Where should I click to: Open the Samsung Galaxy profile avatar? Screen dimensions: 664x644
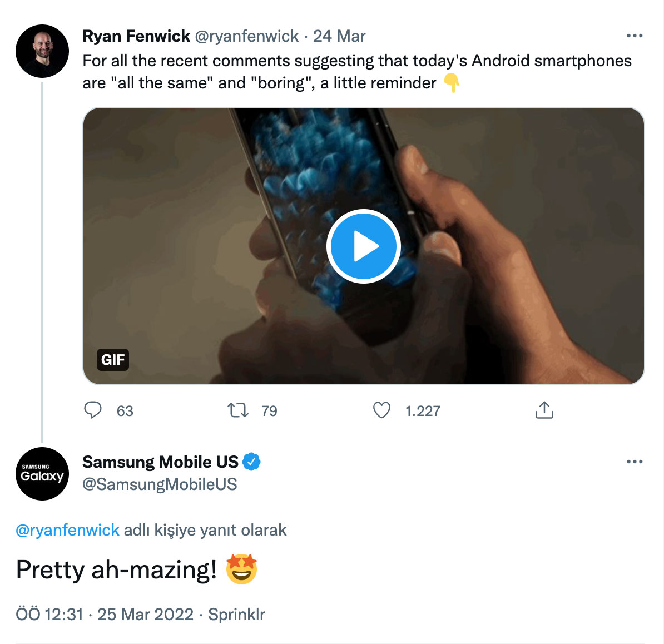click(x=42, y=474)
